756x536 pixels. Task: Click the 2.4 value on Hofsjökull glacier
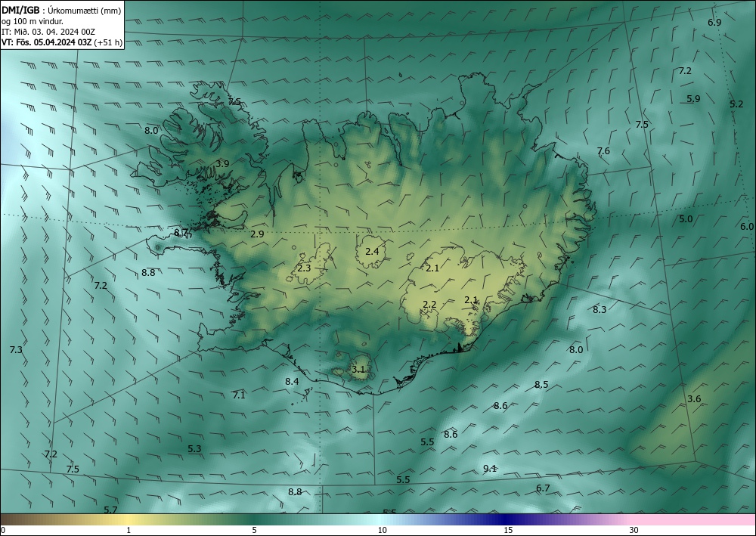click(372, 251)
